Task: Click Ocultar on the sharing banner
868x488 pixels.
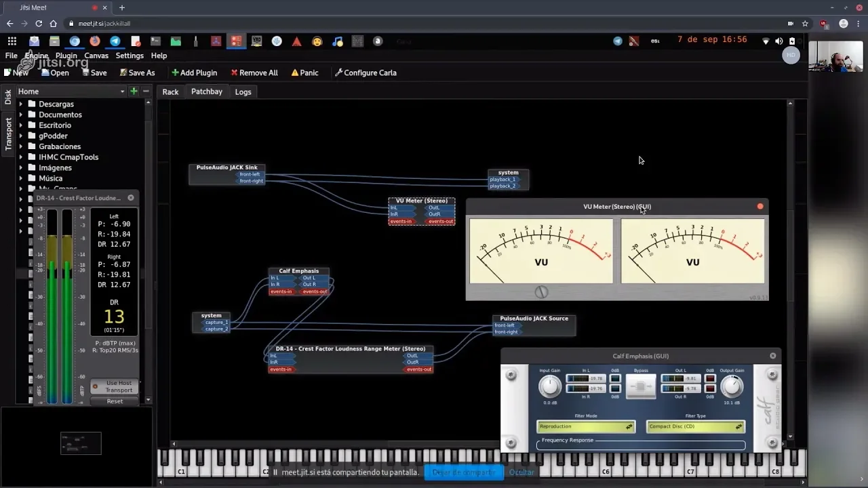Action: click(521, 472)
